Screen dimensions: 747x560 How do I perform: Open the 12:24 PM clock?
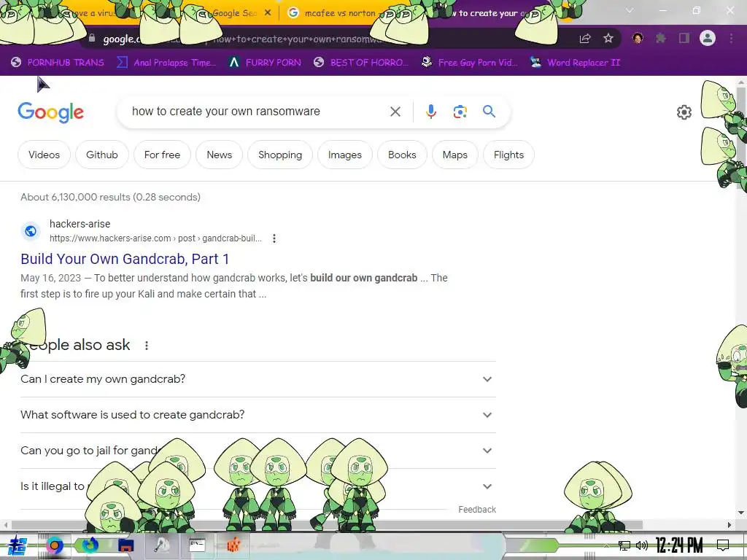point(679,545)
